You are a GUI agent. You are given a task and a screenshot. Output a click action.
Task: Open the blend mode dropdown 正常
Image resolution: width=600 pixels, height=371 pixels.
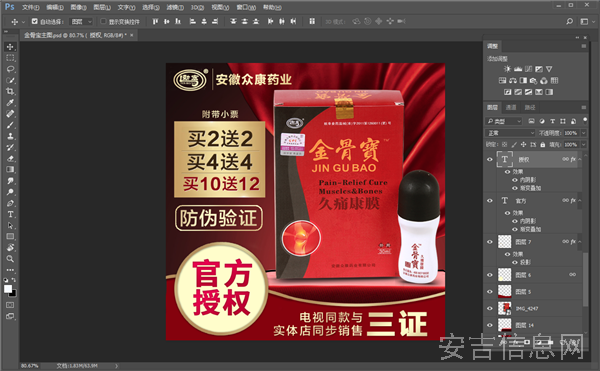pyautogui.click(x=510, y=133)
